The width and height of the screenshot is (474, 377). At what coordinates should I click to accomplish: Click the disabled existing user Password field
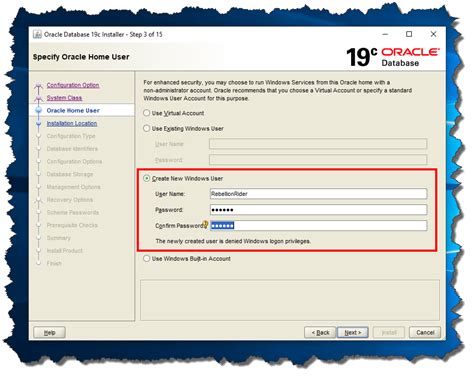click(x=318, y=160)
